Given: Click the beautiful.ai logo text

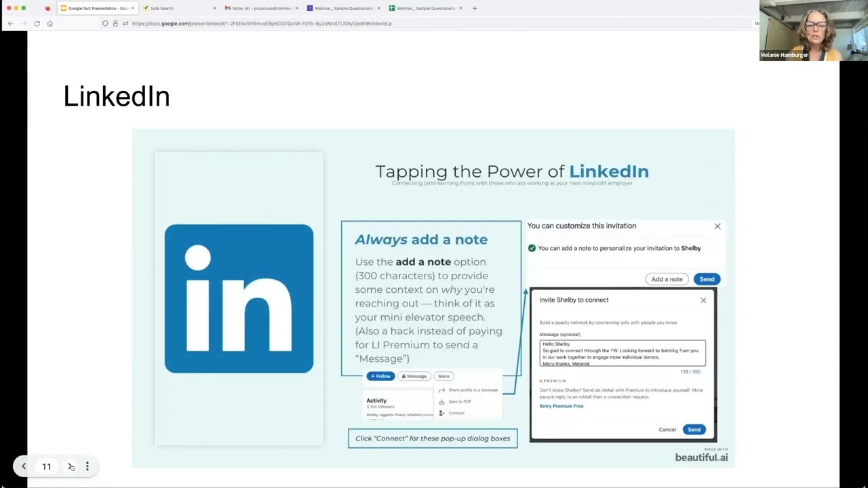Looking at the screenshot, I should (701, 457).
